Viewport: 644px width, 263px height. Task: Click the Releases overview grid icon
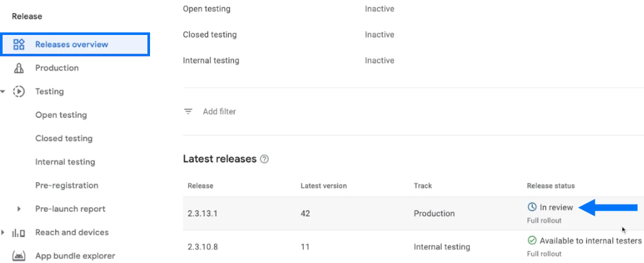(19, 45)
